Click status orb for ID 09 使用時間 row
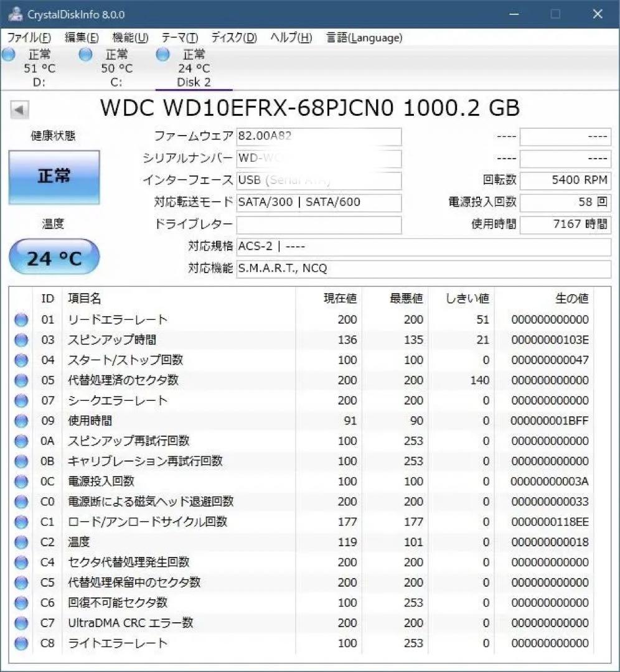This screenshot has width=620, height=672. point(21,421)
